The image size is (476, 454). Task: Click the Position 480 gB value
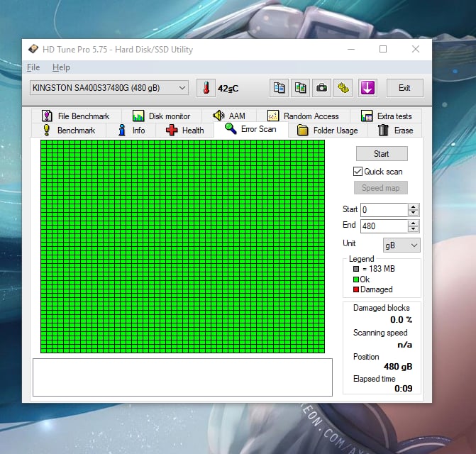tap(398, 367)
